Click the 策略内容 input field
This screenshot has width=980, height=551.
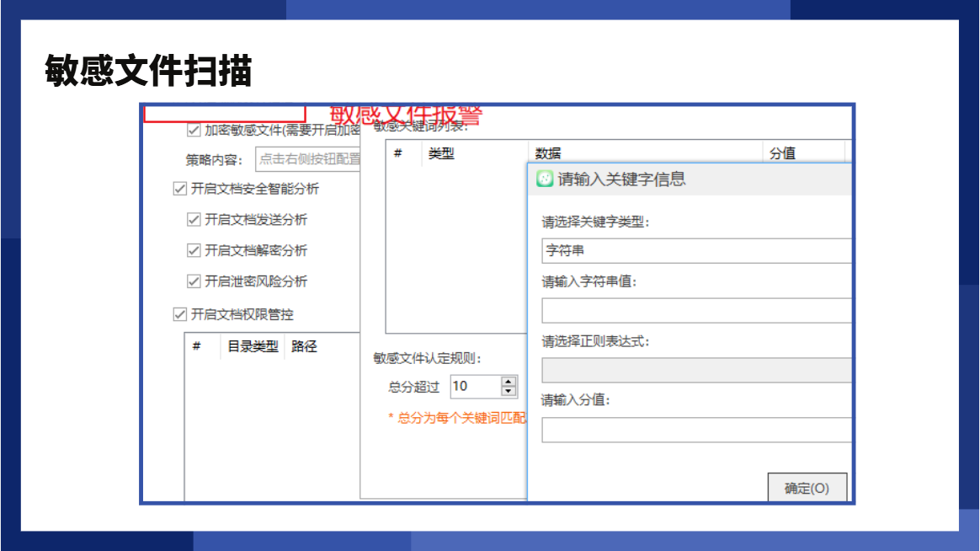(307, 159)
